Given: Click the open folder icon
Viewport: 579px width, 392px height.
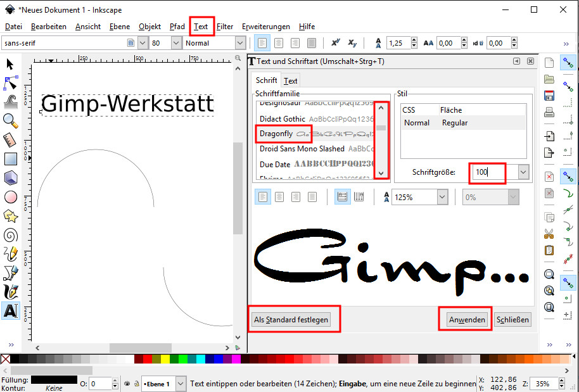Looking at the screenshot, I should click(549, 79).
